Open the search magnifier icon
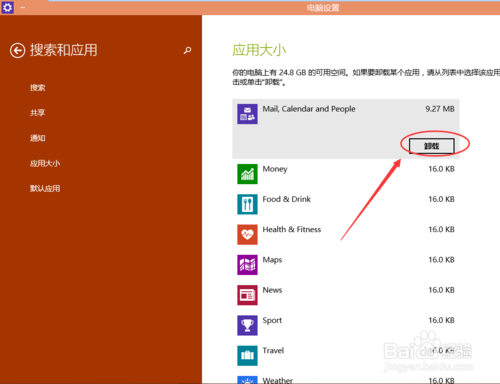 (x=187, y=50)
